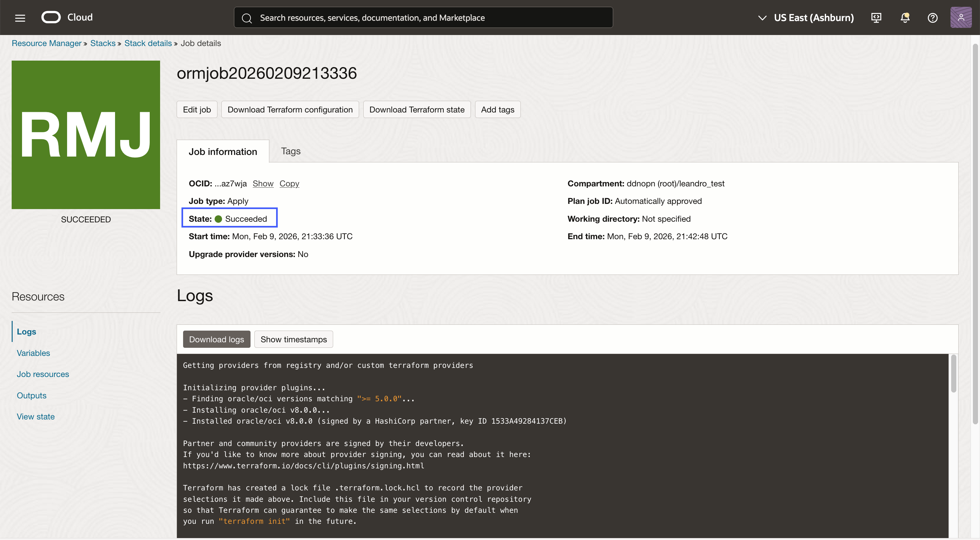Switch to the Tags tab
Image resolution: width=980 pixels, height=540 pixels.
(290, 151)
